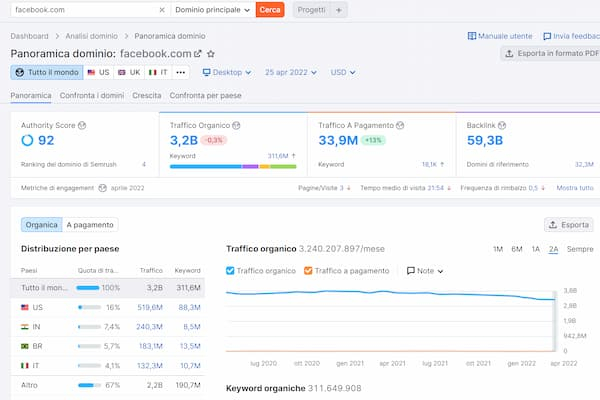Click the US traffic share bar
The height and width of the screenshot is (400, 600).
tap(89, 307)
